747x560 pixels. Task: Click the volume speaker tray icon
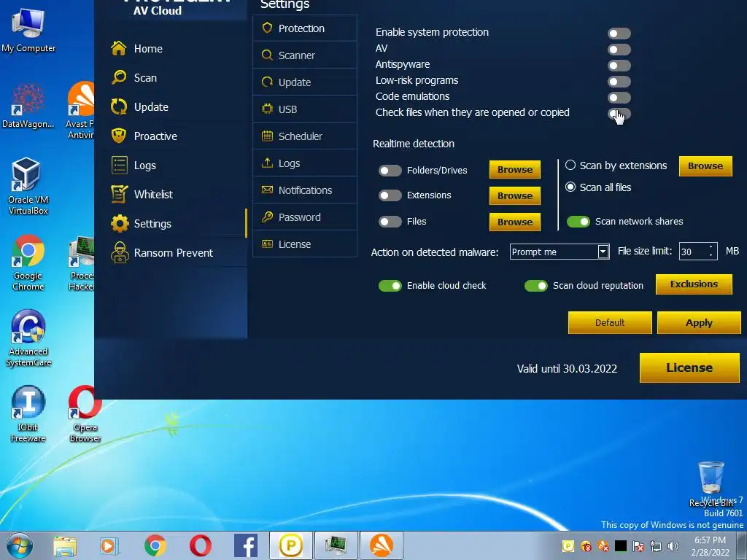673,546
